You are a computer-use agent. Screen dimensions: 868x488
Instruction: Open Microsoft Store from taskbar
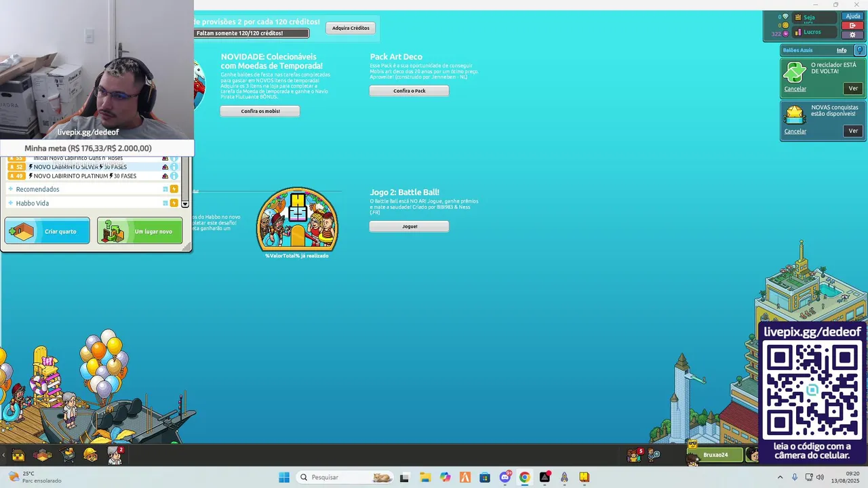point(484,477)
